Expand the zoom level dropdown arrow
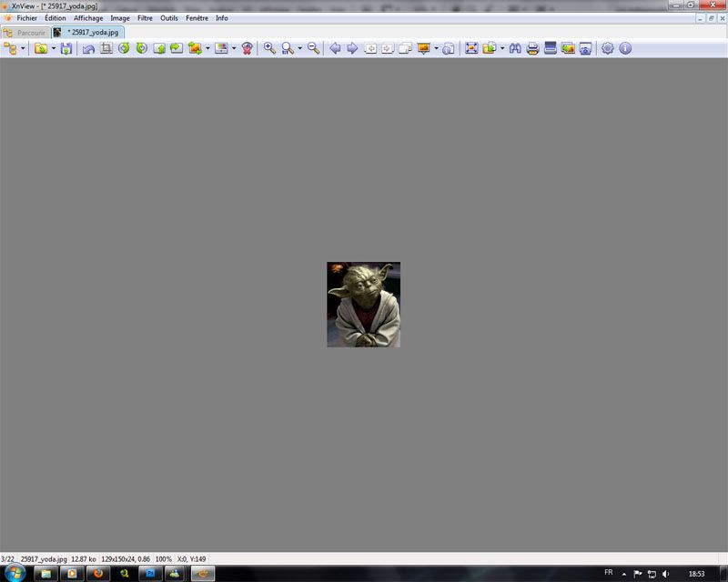This screenshot has width=728, height=582. (299, 48)
